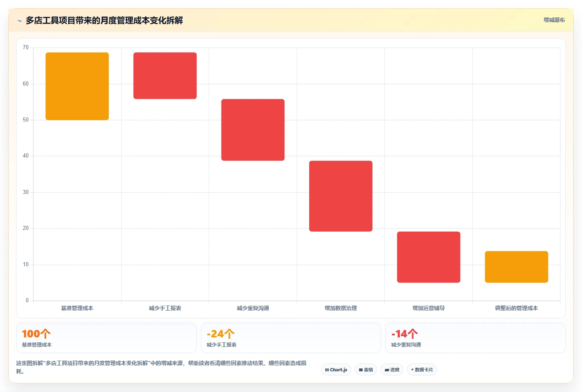Click the chart title 多店工具项目带来的月度管理成本变化拆解

(104, 20)
